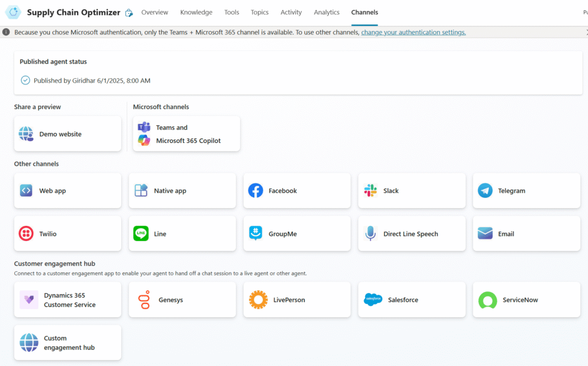Click the Supply Chain Optimizer agent logo

13,12
